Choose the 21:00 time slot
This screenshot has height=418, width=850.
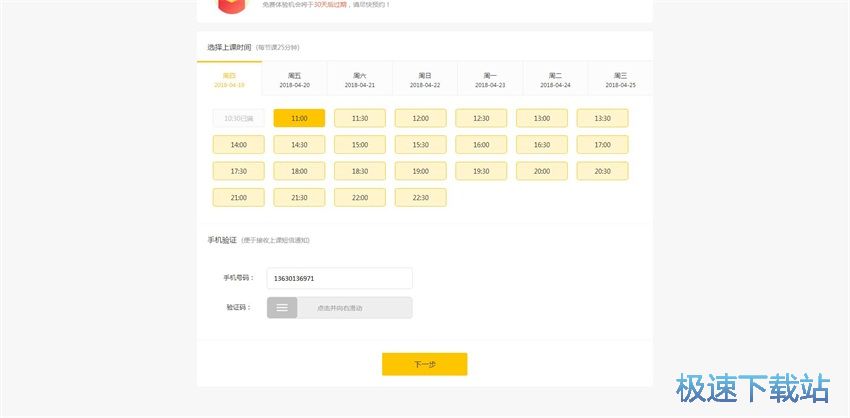click(239, 198)
